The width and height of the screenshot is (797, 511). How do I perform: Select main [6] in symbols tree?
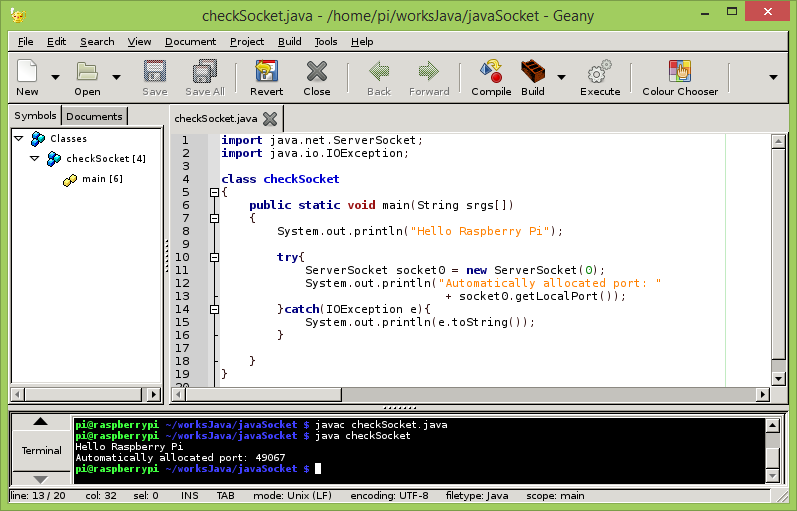102,178
